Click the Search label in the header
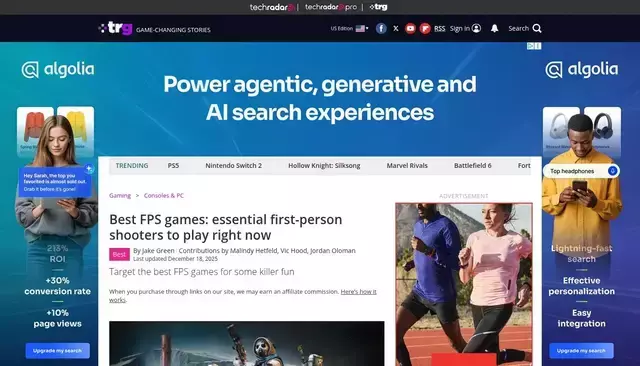This screenshot has height=366, width=640. coord(518,29)
